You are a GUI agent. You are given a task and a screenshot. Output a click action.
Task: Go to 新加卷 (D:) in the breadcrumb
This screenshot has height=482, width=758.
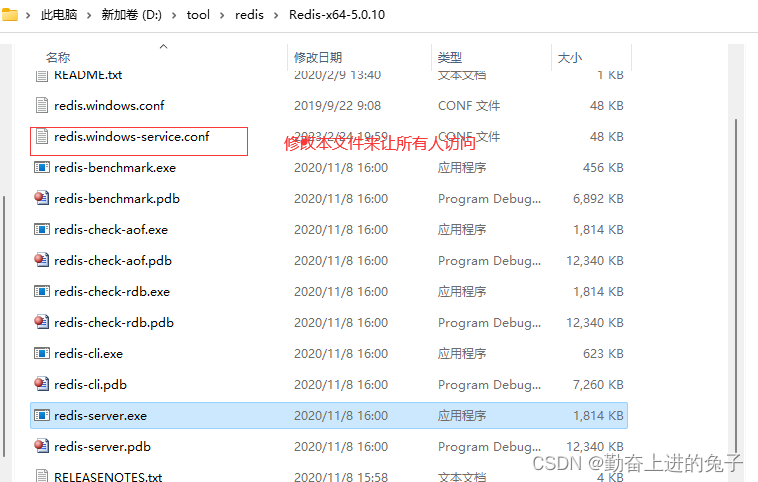click(131, 15)
